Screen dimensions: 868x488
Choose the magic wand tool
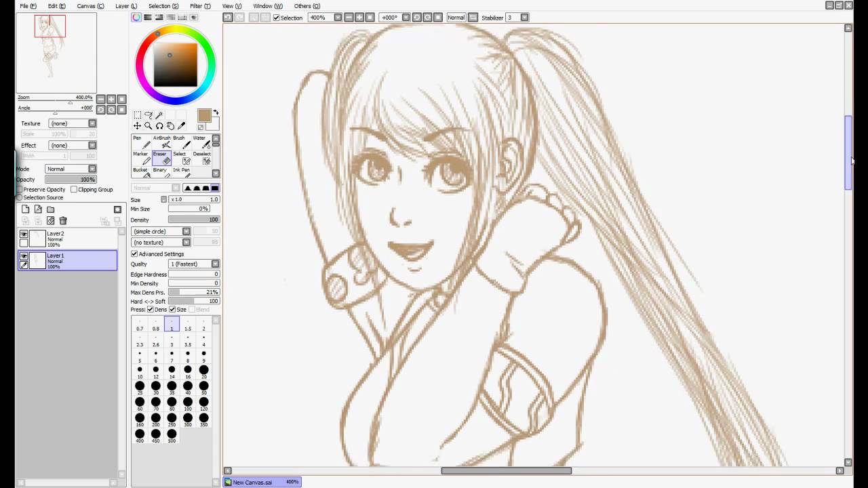click(159, 115)
